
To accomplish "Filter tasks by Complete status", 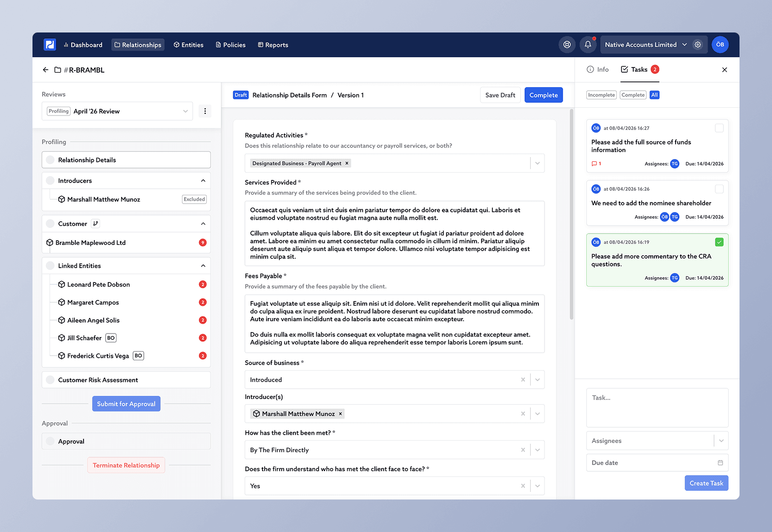I will tap(633, 95).
